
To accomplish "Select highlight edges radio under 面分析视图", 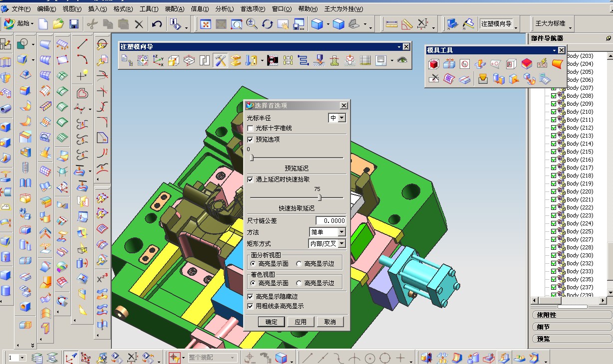I will 299,264.
